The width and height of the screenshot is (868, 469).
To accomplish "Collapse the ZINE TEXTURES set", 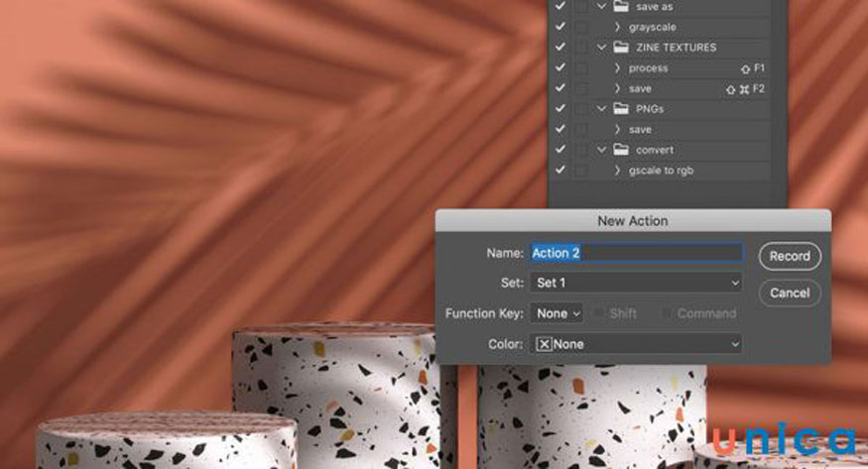I will [x=602, y=47].
